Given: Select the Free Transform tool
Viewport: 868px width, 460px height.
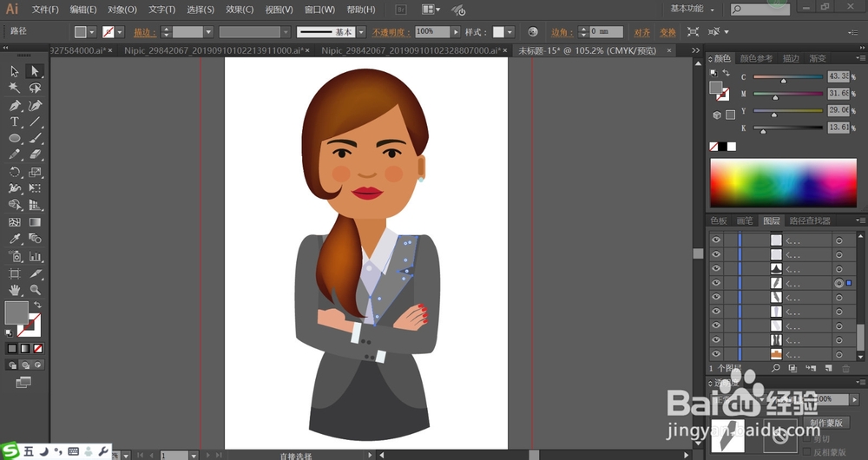Looking at the screenshot, I should [x=35, y=188].
